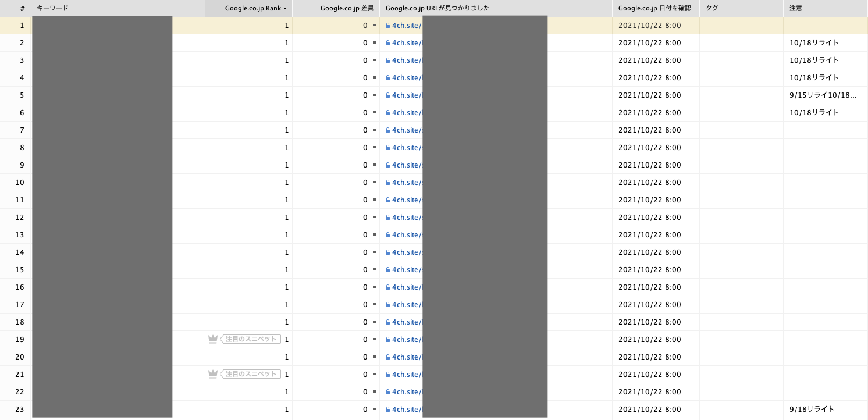Viewport: 868px width, 420px height.
Task: Select row number 18
Action: click(x=20, y=322)
